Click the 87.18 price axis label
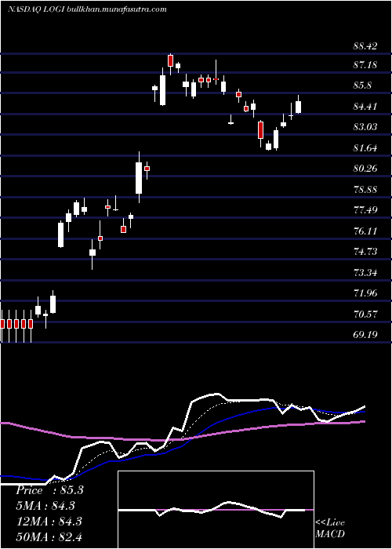Image resolution: width=392 pixels, height=549 pixels. [x=365, y=65]
